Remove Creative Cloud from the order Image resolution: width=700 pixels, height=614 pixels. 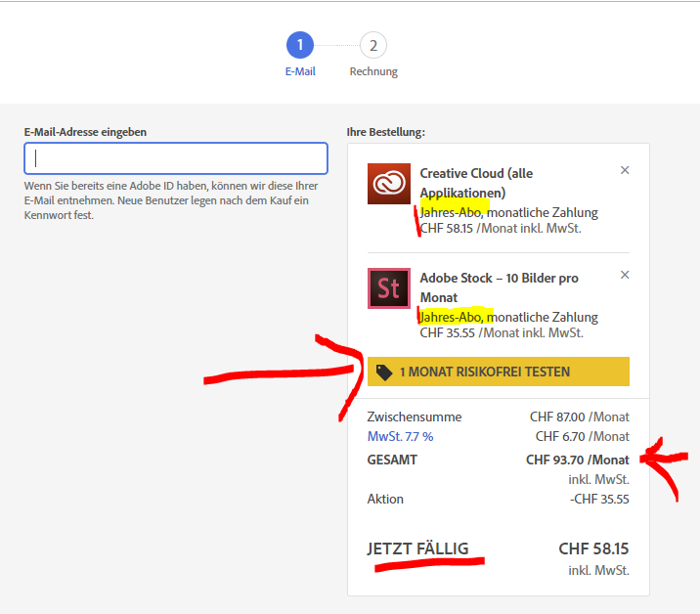[625, 170]
